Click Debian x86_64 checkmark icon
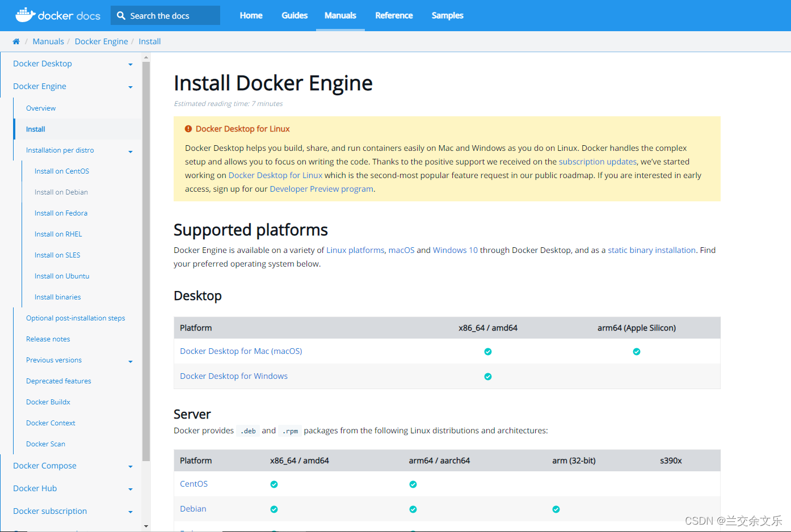 point(274,509)
